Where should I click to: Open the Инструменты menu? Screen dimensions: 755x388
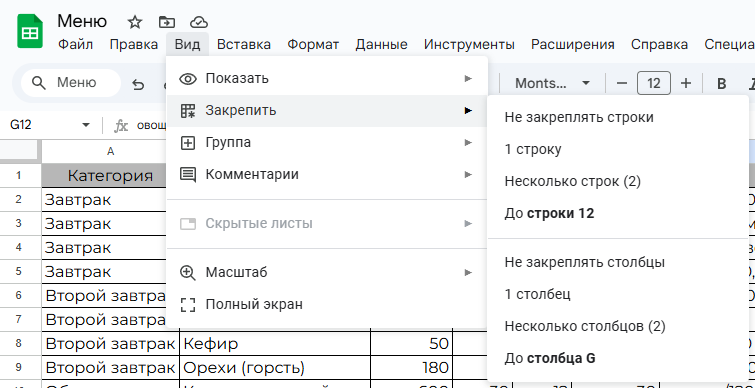[x=469, y=45]
